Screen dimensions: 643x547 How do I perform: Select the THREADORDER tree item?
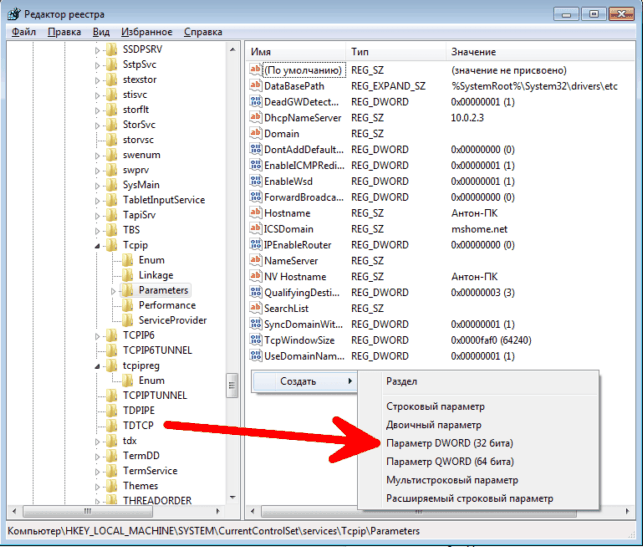157,500
